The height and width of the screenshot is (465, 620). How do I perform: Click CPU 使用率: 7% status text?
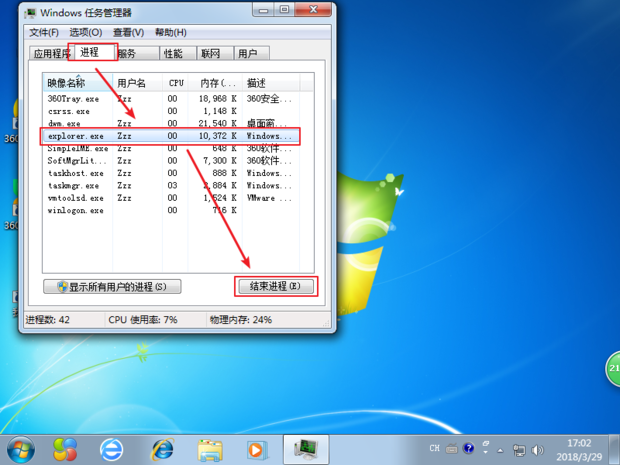143,319
